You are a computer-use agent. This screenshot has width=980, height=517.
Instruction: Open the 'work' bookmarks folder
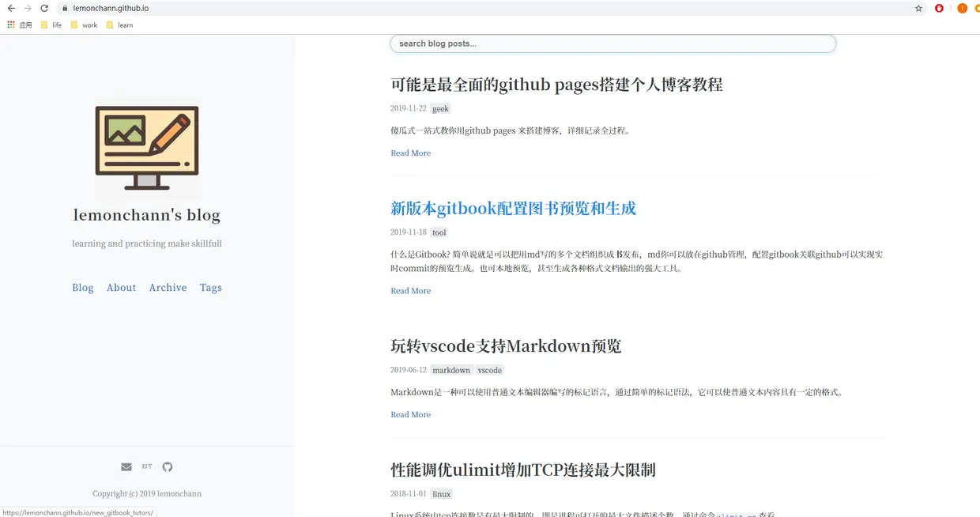click(83, 25)
